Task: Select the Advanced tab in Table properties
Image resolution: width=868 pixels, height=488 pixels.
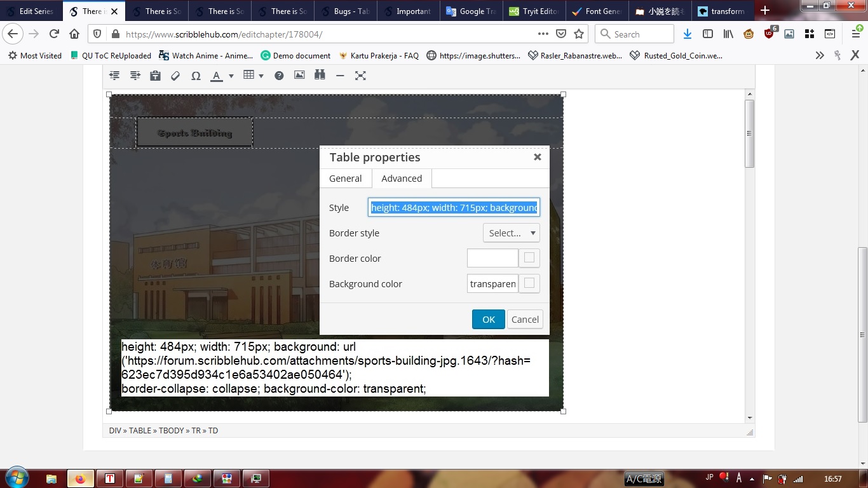Action: [x=402, y=179]
